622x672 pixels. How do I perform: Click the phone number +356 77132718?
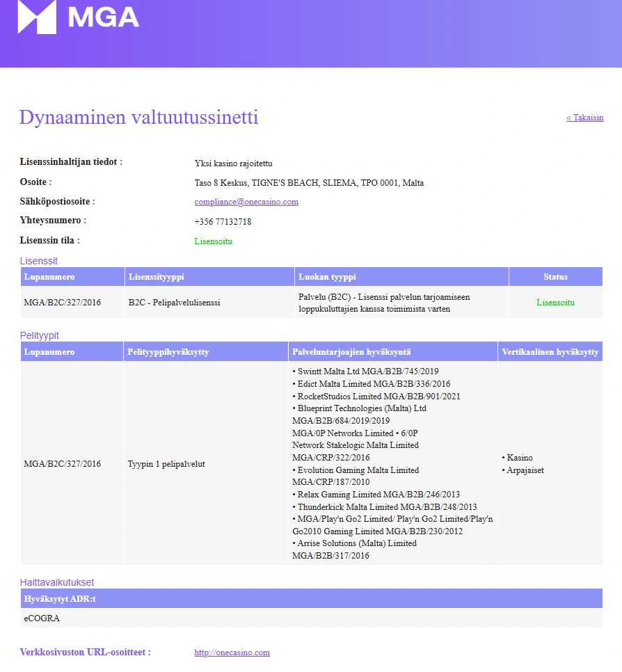click(223, 222)
